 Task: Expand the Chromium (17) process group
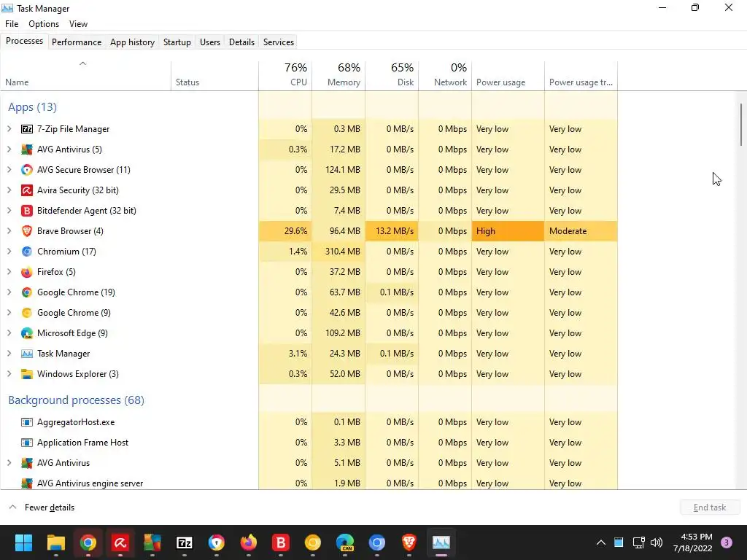pos(9,252)
